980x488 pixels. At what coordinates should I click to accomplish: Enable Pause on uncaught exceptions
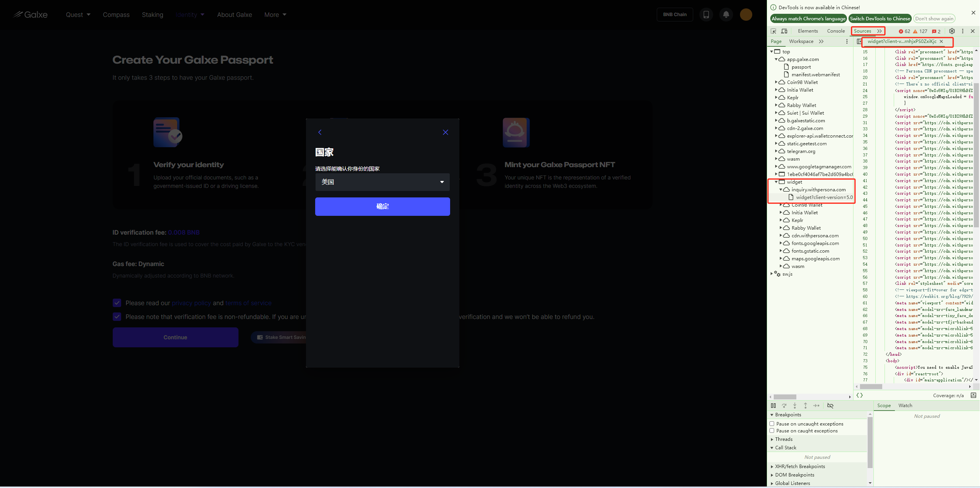click(x=772, y=424)
